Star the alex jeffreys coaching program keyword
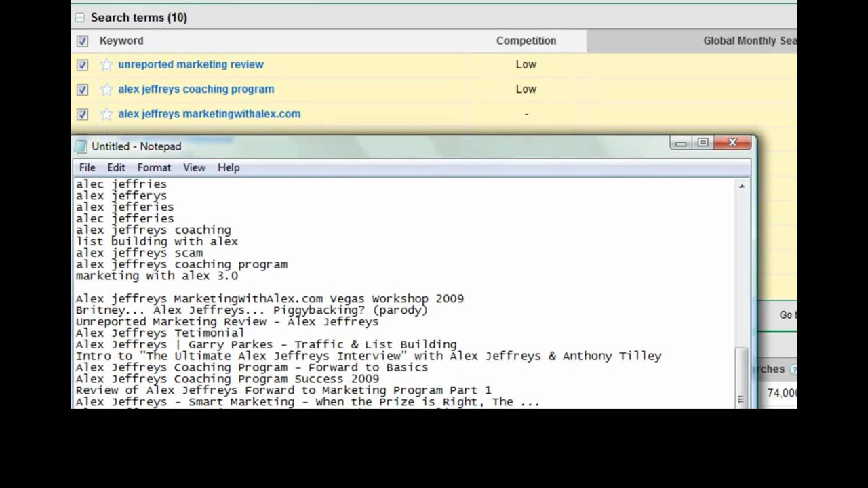 pyautogui.click(x=106, y=89)
